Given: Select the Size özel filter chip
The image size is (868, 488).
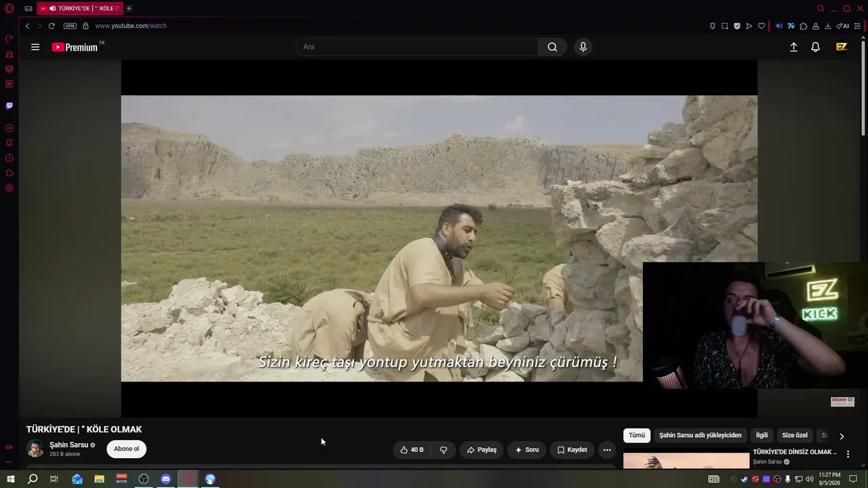Looking at the screenshot, I should [795, 435].
